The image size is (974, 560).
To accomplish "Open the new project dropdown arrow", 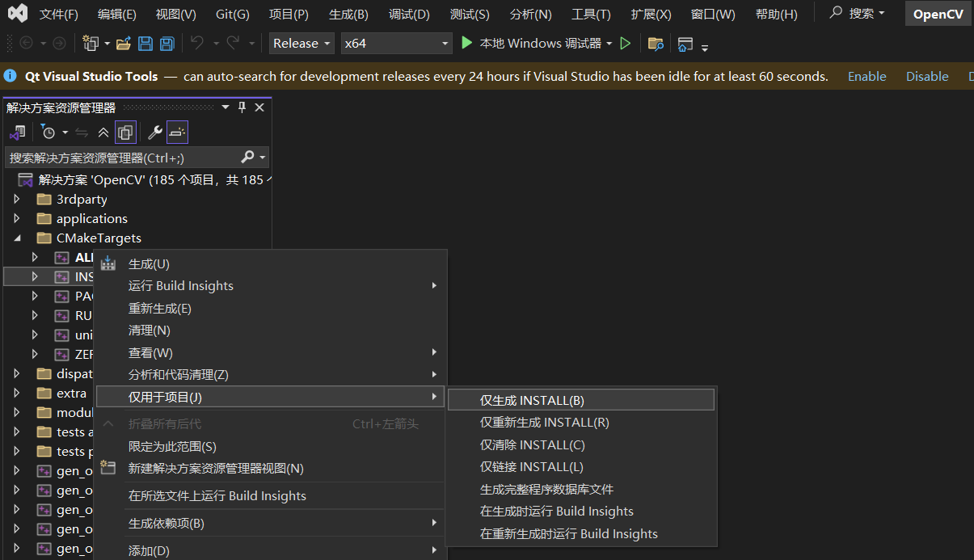I will [x=105, y=44].
